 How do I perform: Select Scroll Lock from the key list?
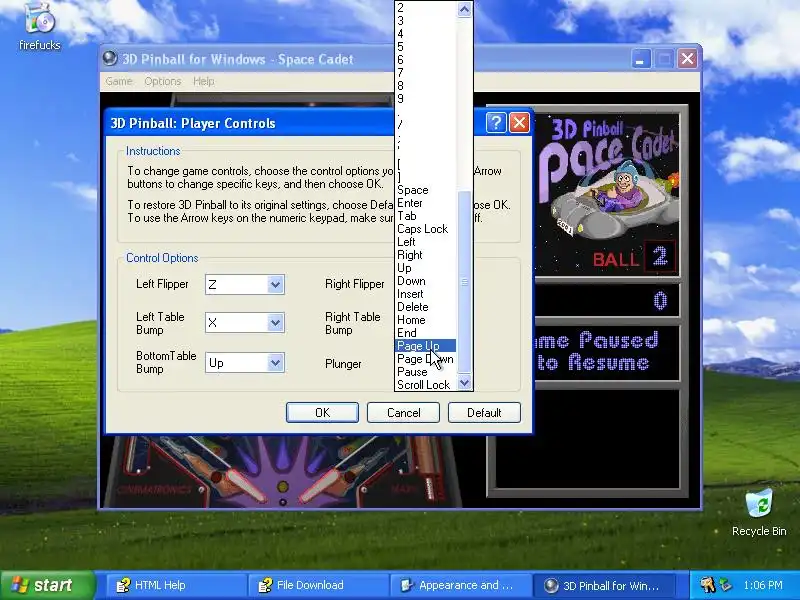tap(426, 385)
